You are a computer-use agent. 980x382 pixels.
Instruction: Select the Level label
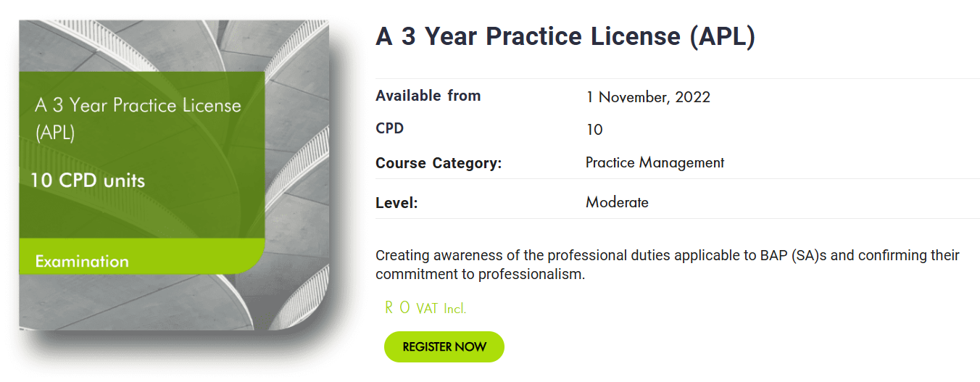pos(396,203)
